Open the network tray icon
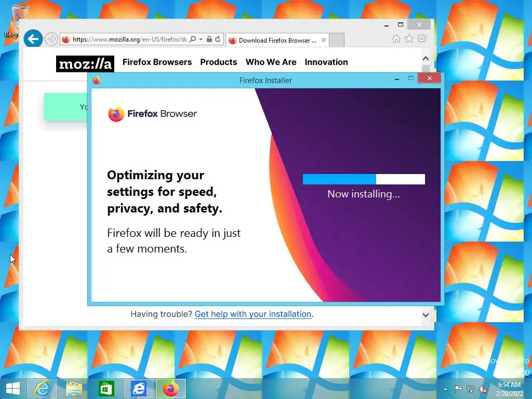 point(470,389)
